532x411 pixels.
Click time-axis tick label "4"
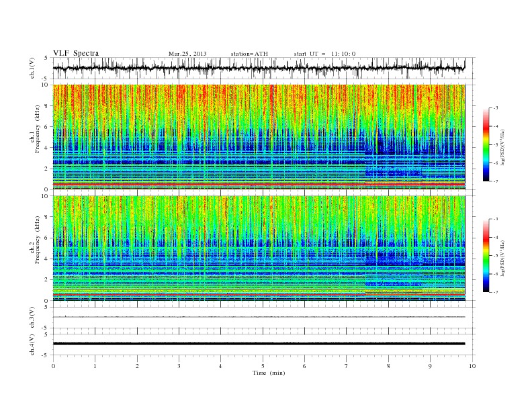tap(221, 366)
